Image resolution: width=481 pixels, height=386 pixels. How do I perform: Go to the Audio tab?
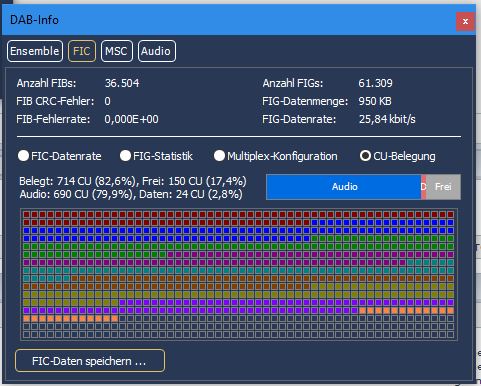[x=156, y=51]
